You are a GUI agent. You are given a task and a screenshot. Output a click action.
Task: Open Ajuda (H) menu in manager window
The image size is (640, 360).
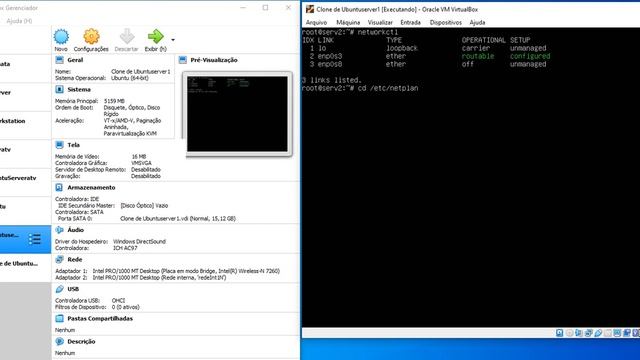tap(19, 21)
